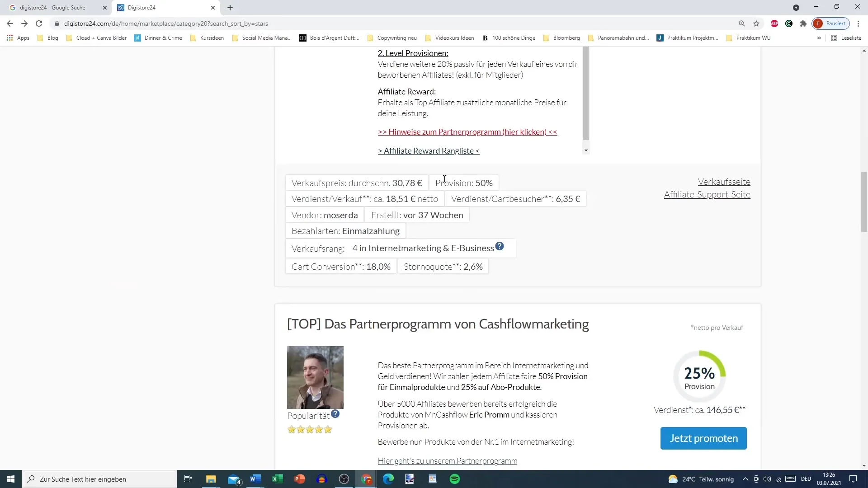
Task: Click the page vertical scrollbar thumb
Action: (864, 202)
